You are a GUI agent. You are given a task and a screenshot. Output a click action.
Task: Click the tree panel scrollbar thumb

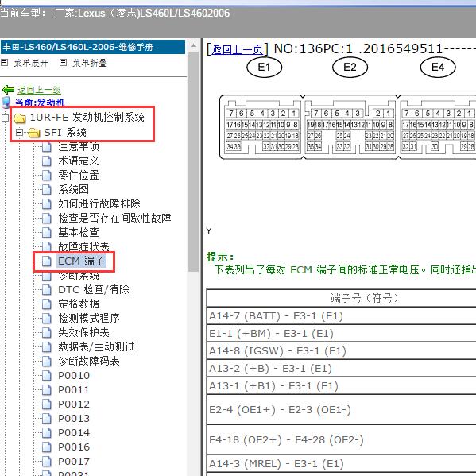[x=193, y=162]
